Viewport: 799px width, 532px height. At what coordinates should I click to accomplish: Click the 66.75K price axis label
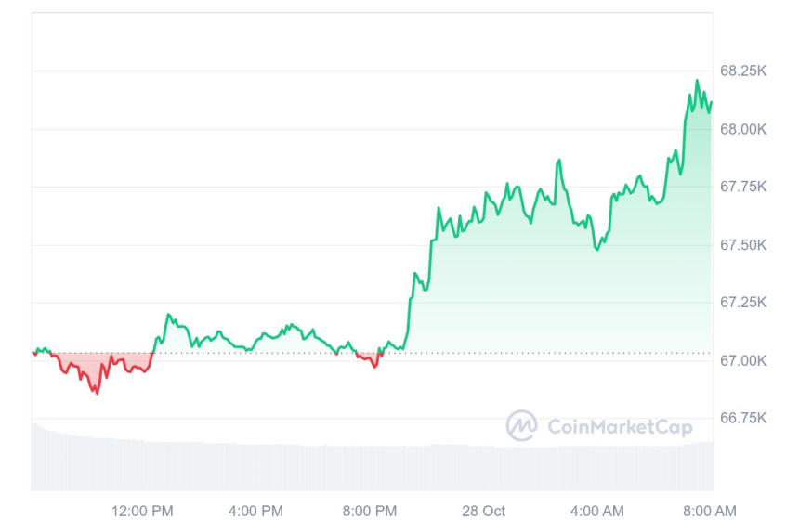click(743, 419)
